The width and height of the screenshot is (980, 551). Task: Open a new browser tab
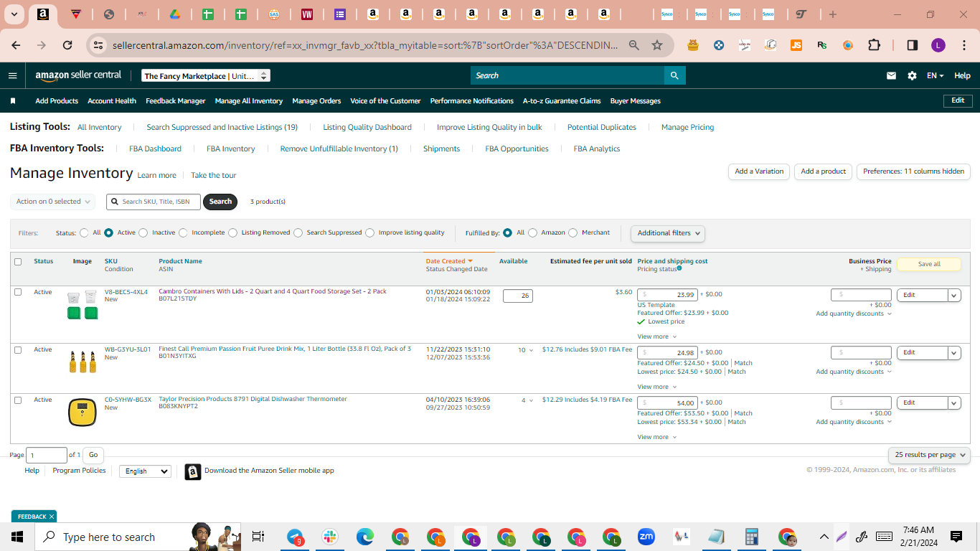click(x=832, y=14)
